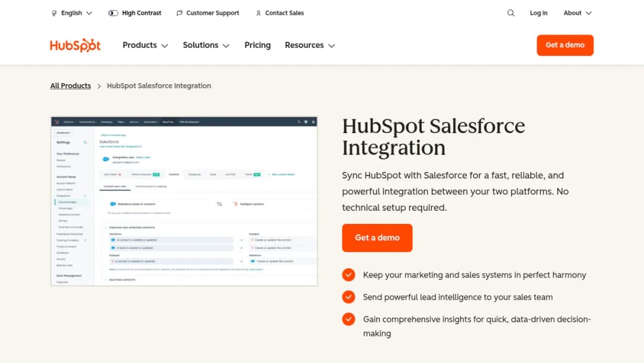Viewport: 644px width, 363px height.
Task: Click 'Gain comprehensive insights' text
Action: pyautogui.click(x=477, y=326)
